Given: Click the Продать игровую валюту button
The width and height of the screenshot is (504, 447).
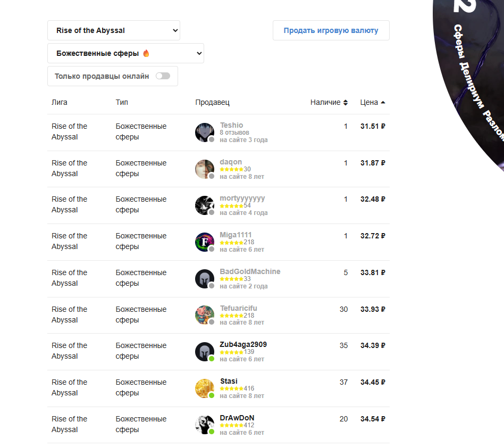Looking at the screenshot, I should coord(331,30).
